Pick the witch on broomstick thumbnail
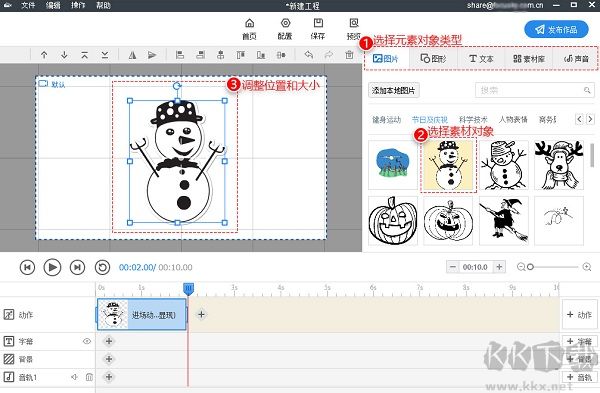This screenshot has height=393, width=600. pyautogui.click(x=504, y=221)
